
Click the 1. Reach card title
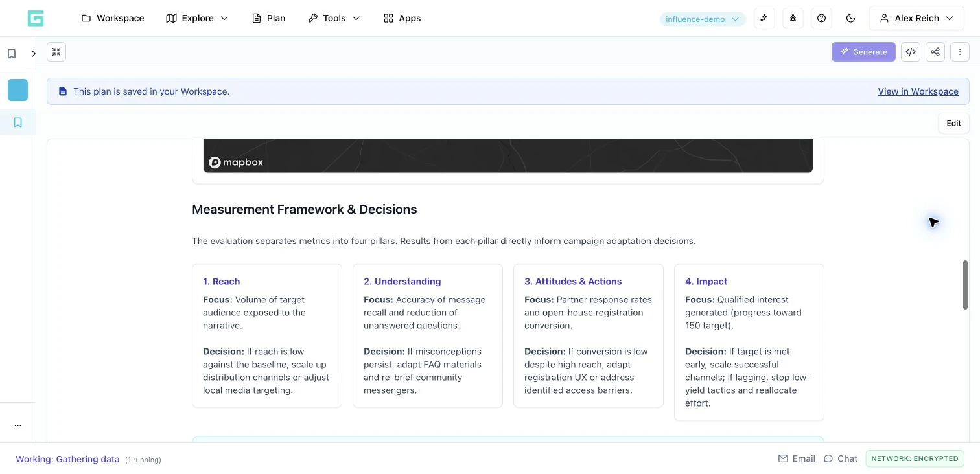pos(221,281)
